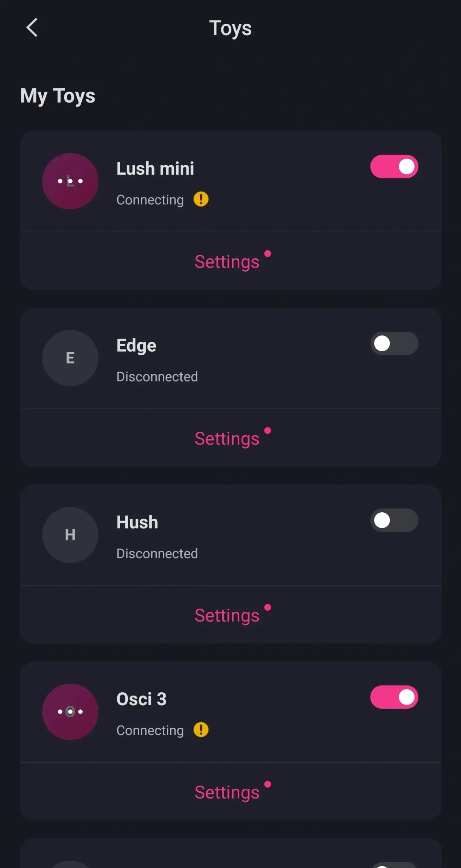The image size is (461, 868).
Task: Tap the Osci 3 avatar icon
Action: [70, 711]
